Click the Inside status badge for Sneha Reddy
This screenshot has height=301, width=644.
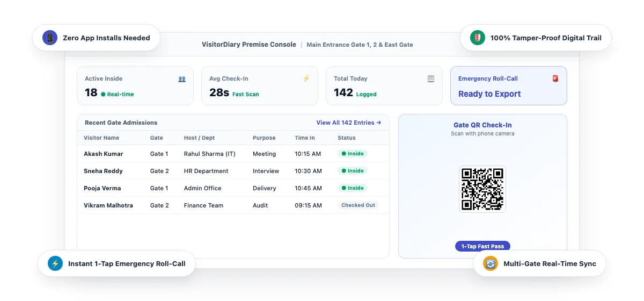pos(353,171)
